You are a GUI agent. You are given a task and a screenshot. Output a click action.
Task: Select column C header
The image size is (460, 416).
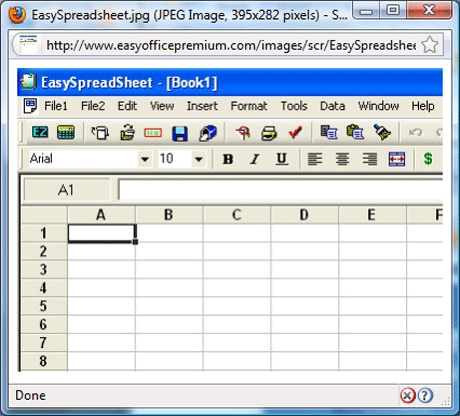pos(237,215)
